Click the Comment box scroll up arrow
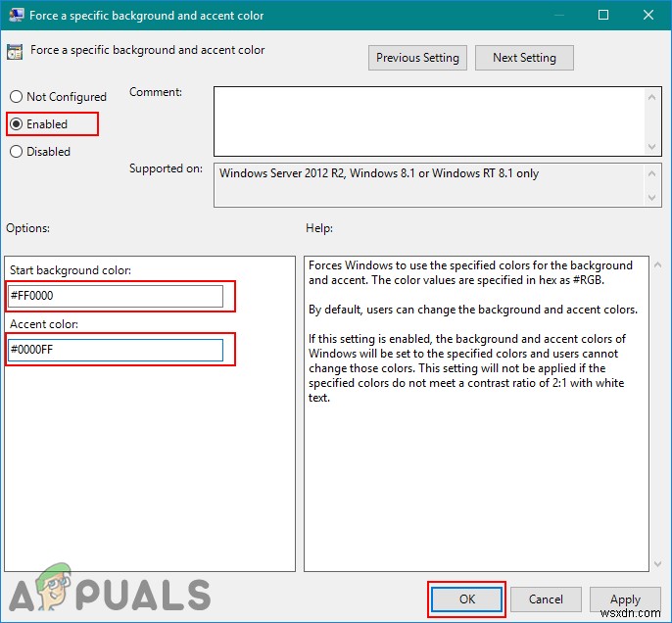 click(x=651, y=97)
